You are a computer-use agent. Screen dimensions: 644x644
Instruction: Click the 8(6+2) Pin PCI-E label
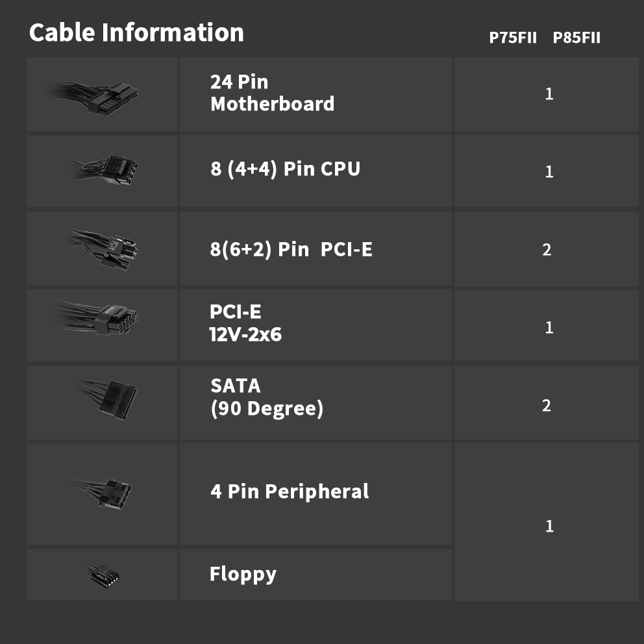pos(291,249)
